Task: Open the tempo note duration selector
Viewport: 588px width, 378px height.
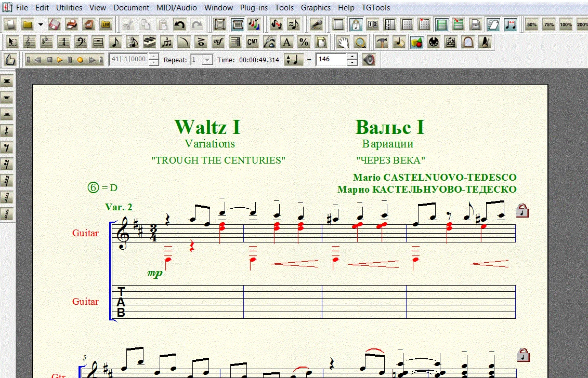Action: (293, 60)
